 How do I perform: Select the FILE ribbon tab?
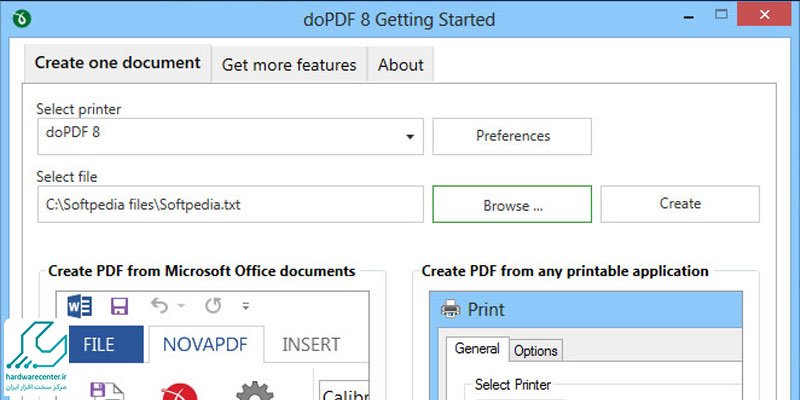point(106,344)
